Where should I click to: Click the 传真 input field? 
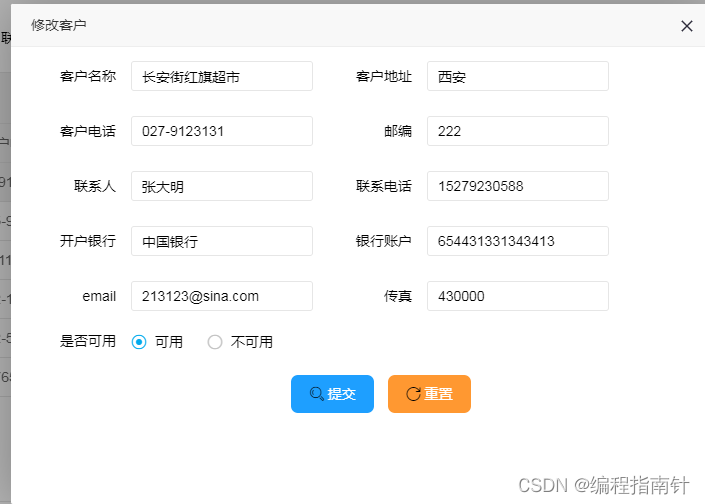point(517,296)
